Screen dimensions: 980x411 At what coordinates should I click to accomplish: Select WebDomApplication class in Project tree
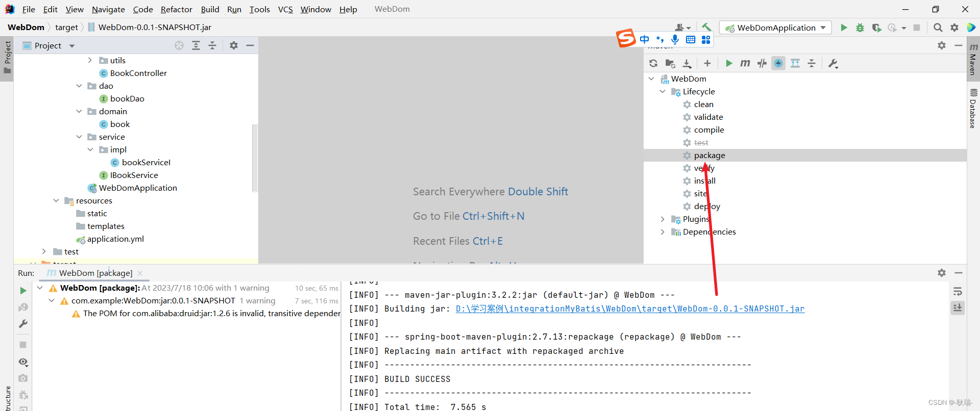coord(138,188)
